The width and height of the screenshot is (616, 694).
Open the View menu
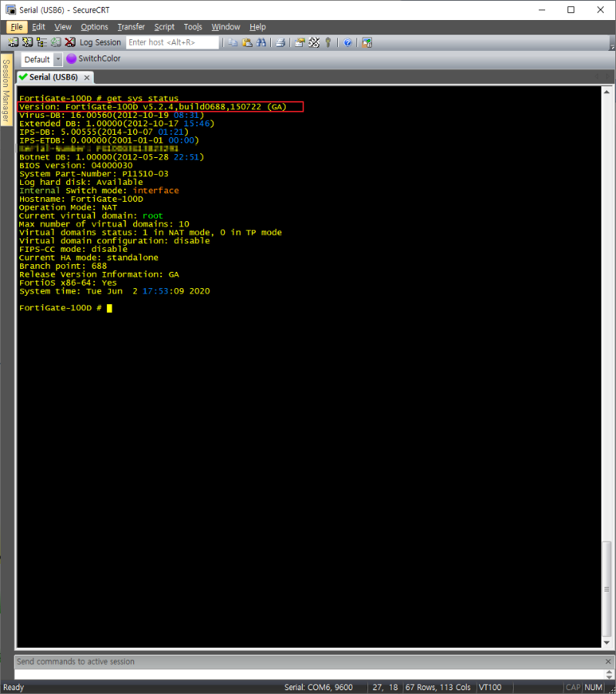pos(63,27)
